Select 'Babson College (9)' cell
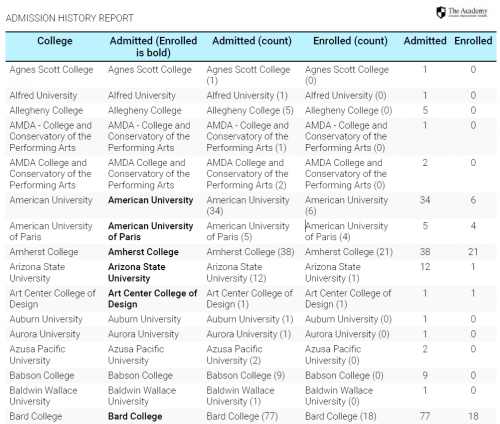The width and height of the screenshot is (500, 424). (x=246, y=376)
